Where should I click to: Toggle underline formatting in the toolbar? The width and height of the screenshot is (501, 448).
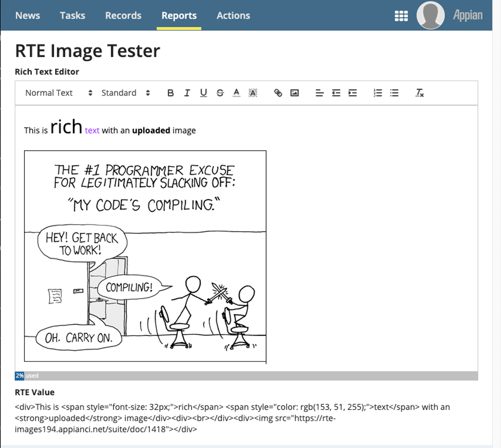203,93
